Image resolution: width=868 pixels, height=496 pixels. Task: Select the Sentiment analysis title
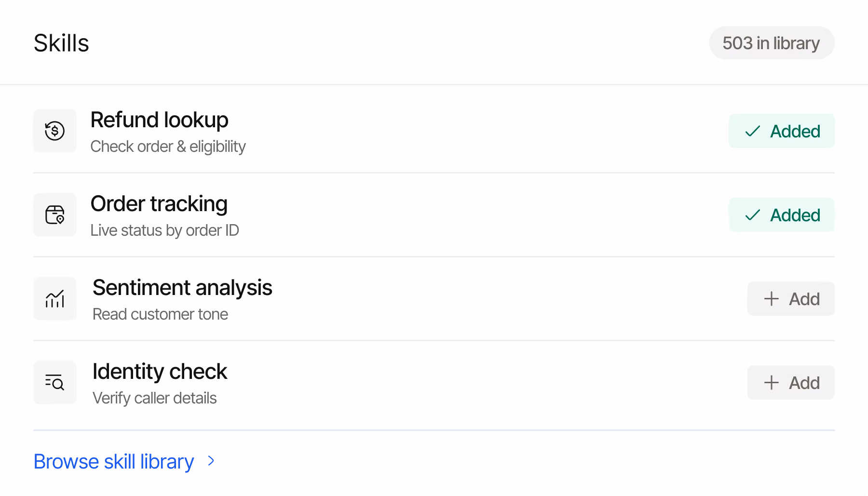click(182, 288)
